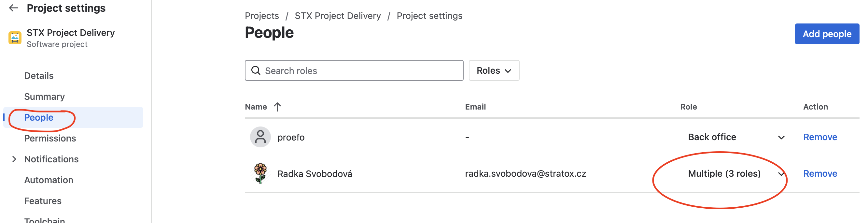Expand the Notifications section in sidebar
This screenshot has width=868, height=223.
[14, 158]
